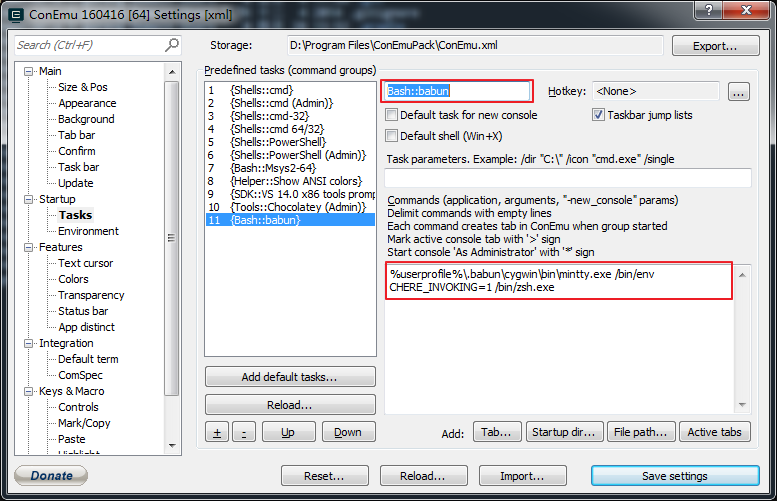Screen dimensions: 777x501
Task: Open Paste settings page
Action: [71, 439]
